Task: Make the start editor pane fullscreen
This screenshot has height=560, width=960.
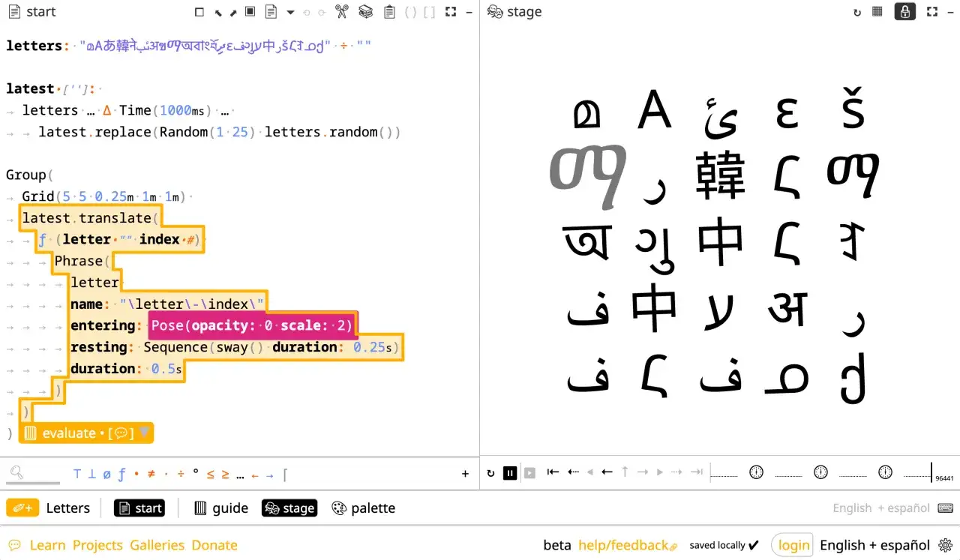Action: [x=451, y=12]
